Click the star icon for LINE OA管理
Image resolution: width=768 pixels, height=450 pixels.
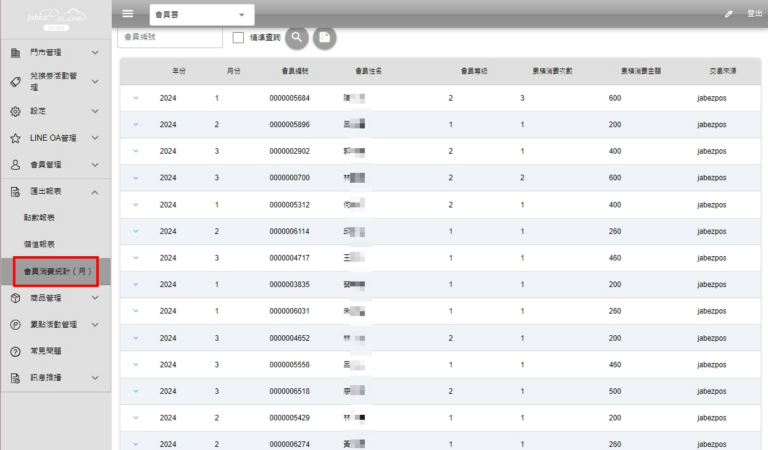(x=15, y=138)
